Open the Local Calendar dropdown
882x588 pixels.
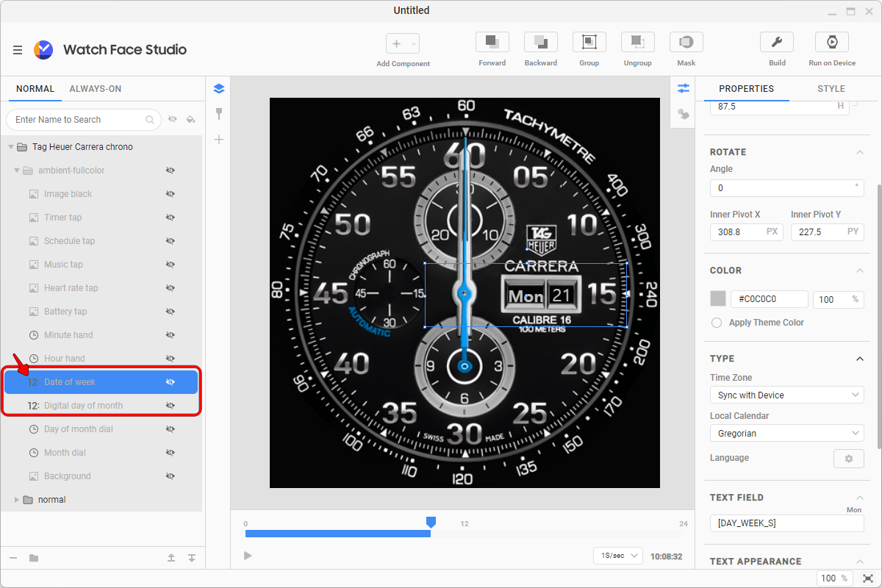pos(786,434)
